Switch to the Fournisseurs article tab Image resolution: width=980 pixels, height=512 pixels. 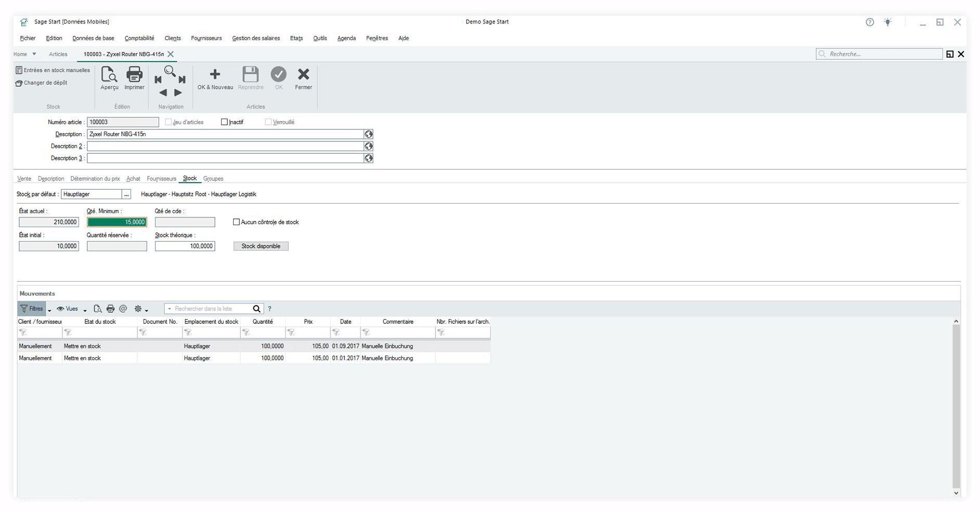click(x=161, y=179)
